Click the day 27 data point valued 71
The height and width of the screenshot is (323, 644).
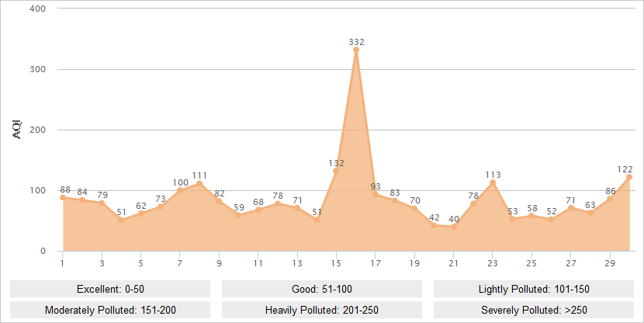click(x=571, y=208)
